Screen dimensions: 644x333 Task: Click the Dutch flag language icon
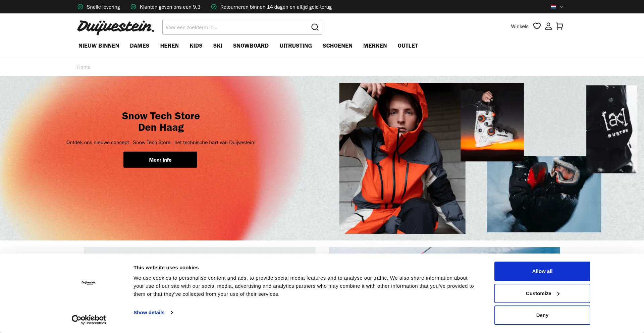click(x=553, y=7)
